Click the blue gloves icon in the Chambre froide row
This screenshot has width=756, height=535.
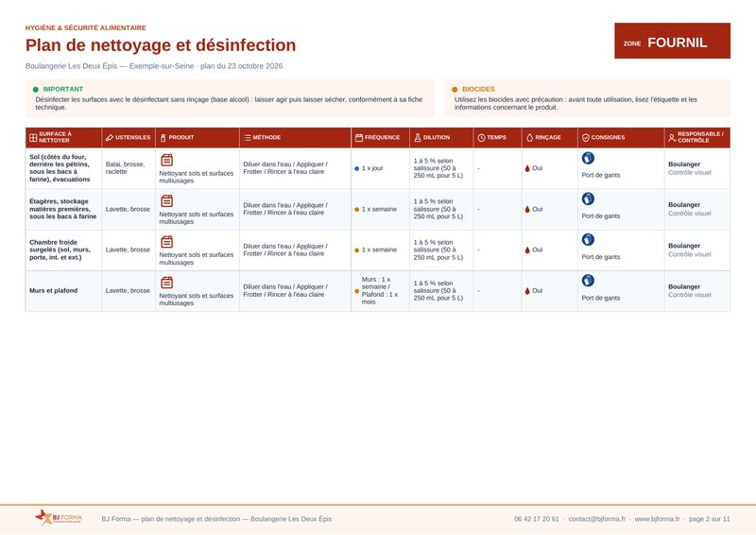(588, 239)
